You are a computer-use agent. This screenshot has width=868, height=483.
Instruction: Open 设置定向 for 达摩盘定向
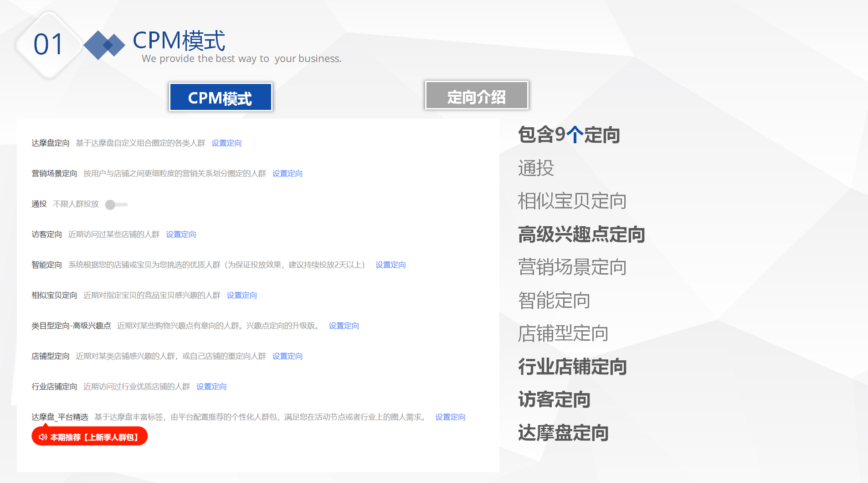226,143
